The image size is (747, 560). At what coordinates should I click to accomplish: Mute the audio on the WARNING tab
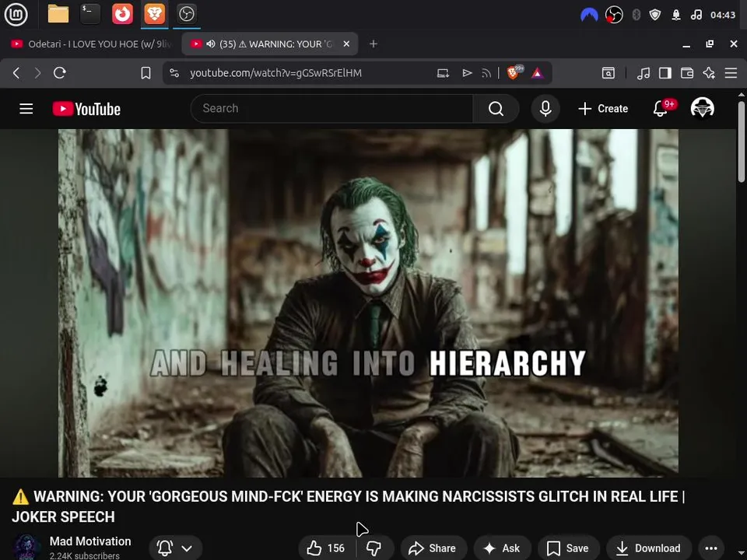[211, 44]
